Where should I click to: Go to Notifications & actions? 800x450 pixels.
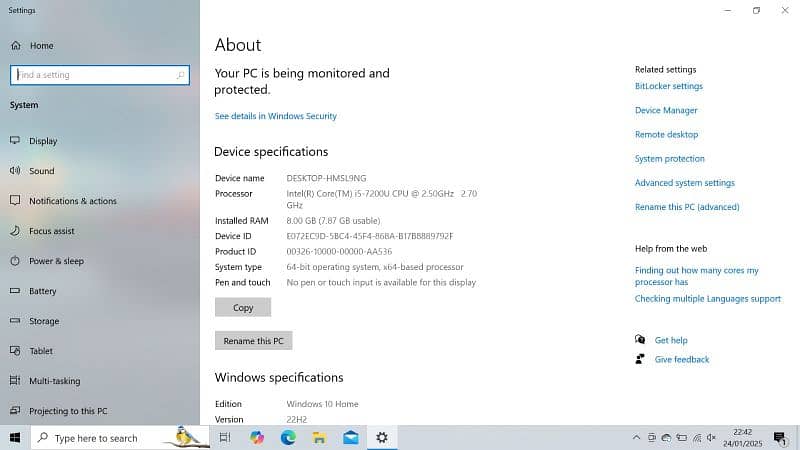click(72, 201)
